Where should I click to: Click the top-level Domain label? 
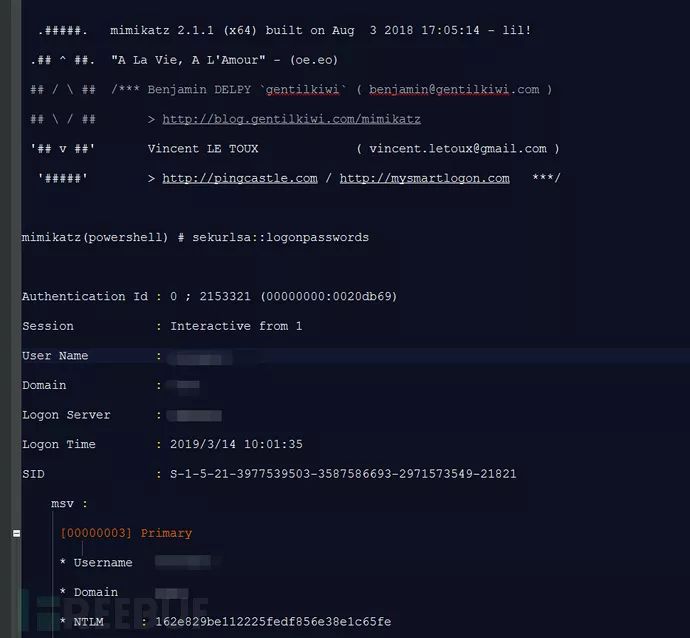44,385
